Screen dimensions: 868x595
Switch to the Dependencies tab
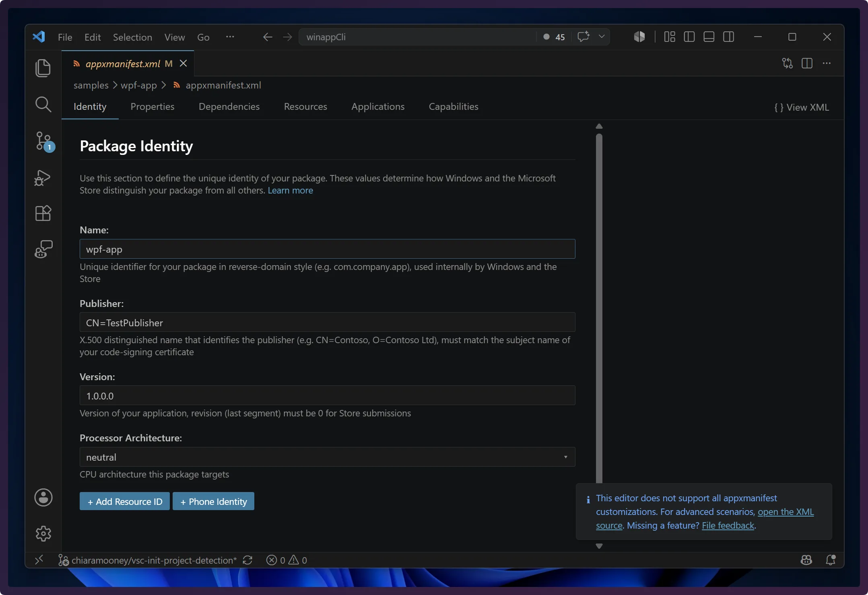229,107
